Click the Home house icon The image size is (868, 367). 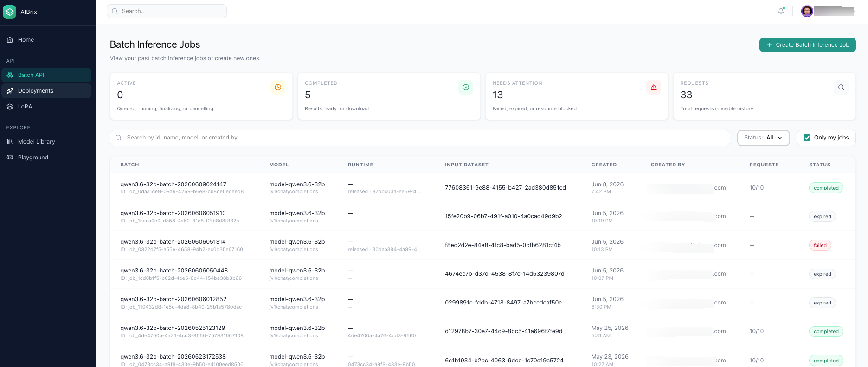10,40
